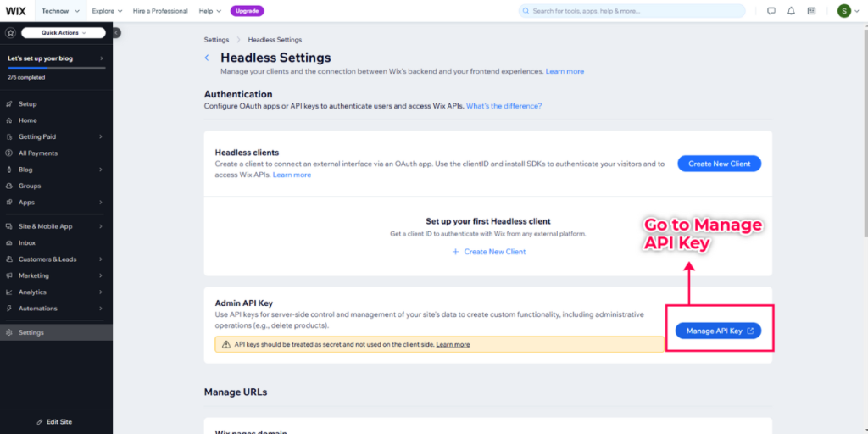Click the Headless Settings breadcrumb
Viewport: 868px width, 434px height.
[275, 40]
